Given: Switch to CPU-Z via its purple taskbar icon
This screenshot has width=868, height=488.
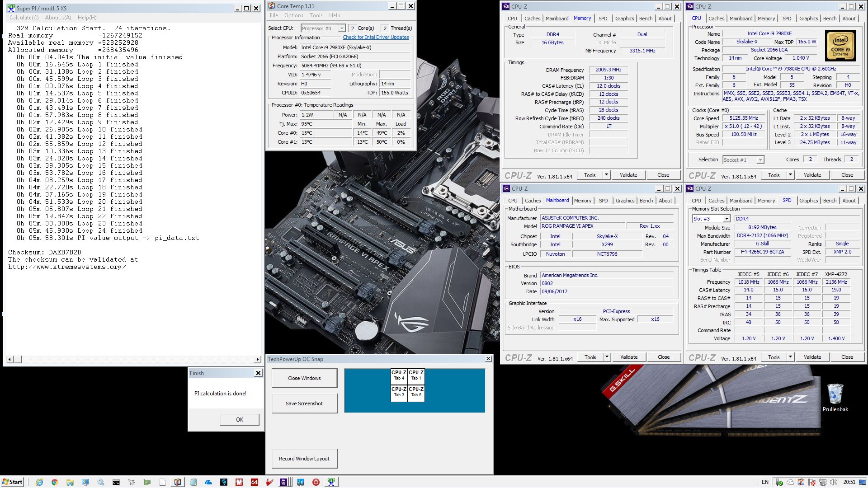Looking at the screenshot, I should point(283,482).
